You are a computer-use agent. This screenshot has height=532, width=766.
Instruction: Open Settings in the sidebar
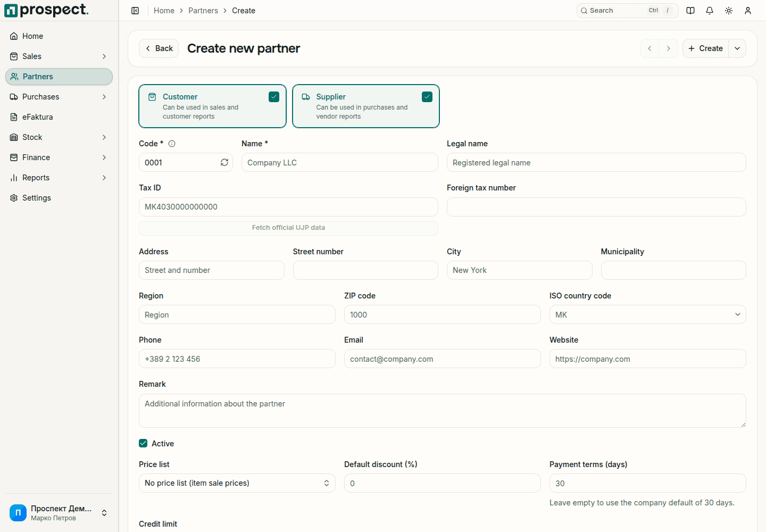(59, 198)
